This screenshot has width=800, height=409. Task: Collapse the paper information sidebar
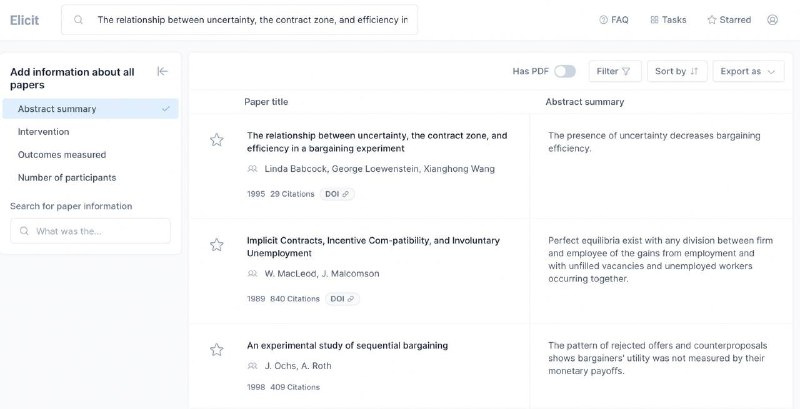pos(162,72)
